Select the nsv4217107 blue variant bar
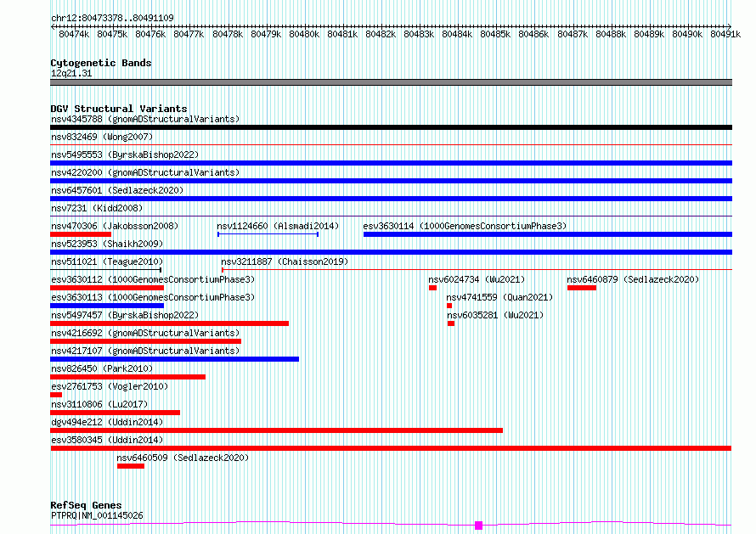The width and height of the screenshot is (756, 534). [x=174, y=359]
